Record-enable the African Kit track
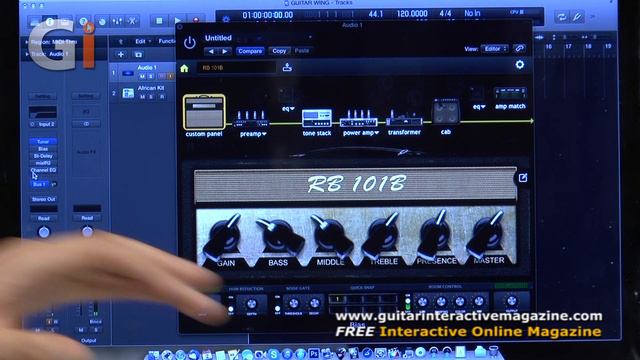The width and height of the screenshot is (640, 360). [x=162, y=97]
